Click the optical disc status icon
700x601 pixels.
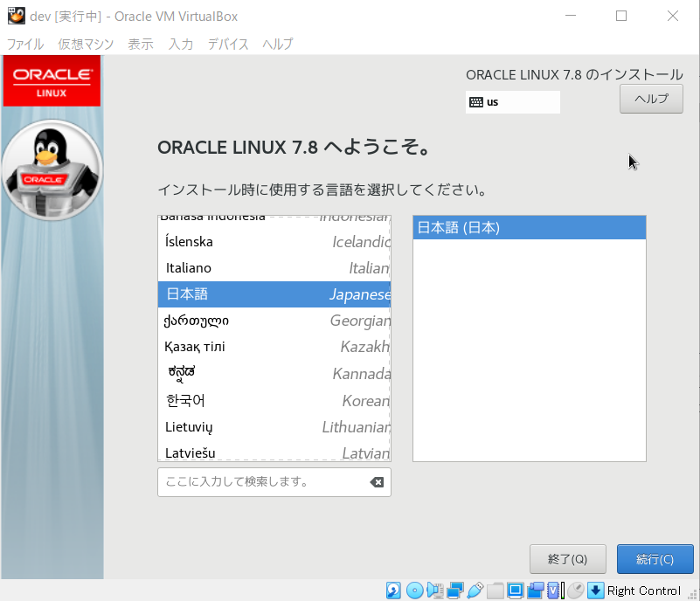point(415,591)
